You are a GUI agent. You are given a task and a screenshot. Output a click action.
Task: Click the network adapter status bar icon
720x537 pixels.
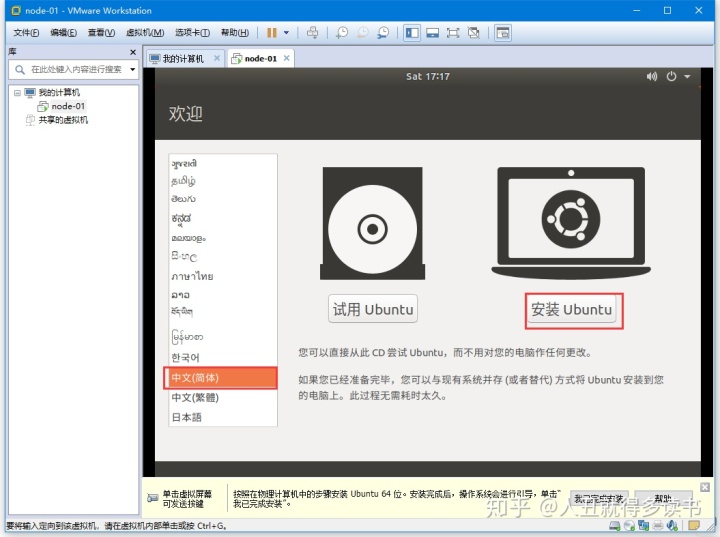coord(643,525)
